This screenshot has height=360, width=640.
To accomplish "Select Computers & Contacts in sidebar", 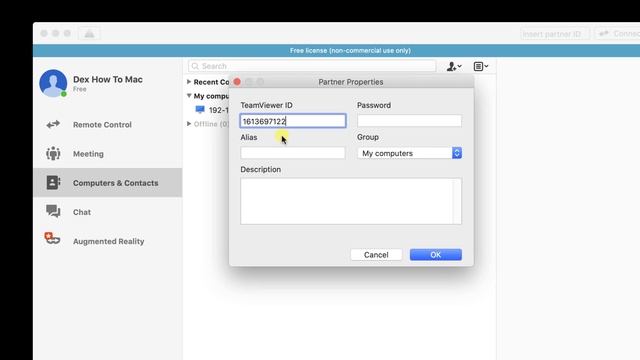I will tap(107, 183).
